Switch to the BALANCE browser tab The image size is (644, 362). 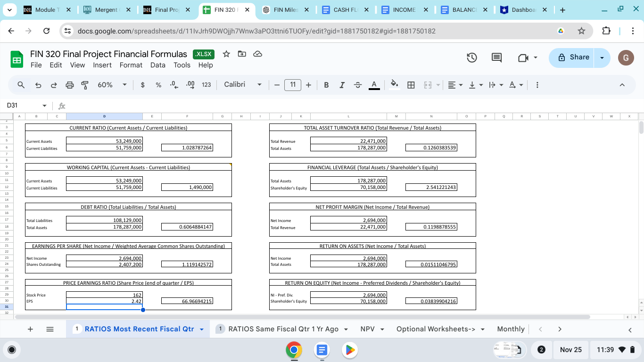click(464, 10)
